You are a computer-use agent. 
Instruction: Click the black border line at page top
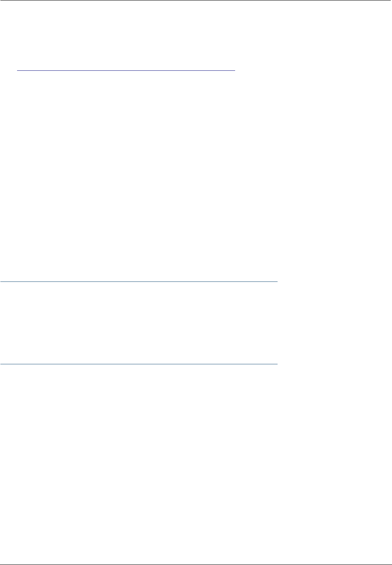pos(196,0)
